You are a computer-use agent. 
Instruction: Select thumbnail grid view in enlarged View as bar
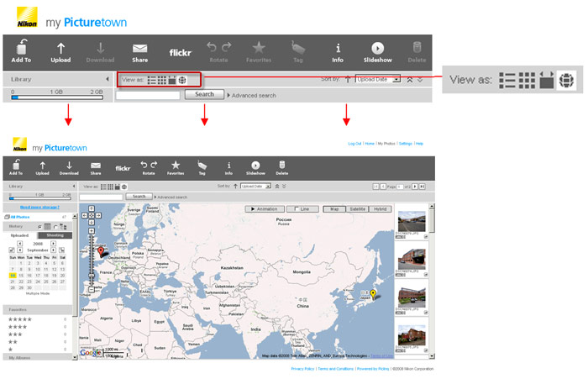click(x=527, y=80)
